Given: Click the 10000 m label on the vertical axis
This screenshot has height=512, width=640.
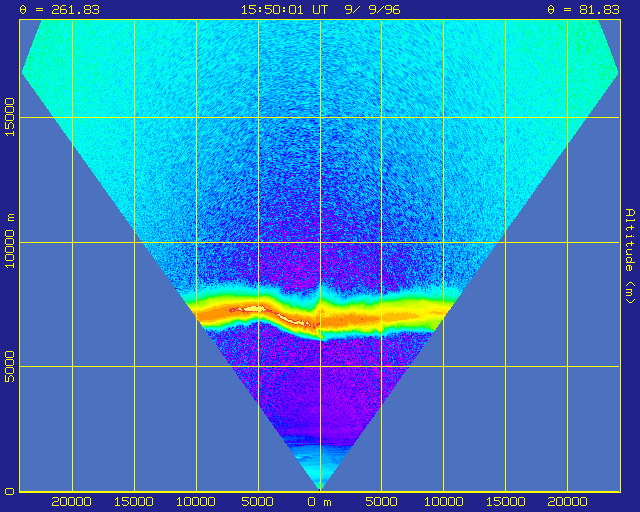Looking at the screenshot, I should [10, 241].
